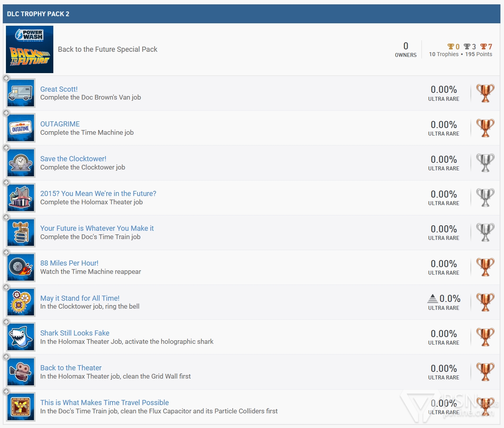Expand the plus badge on Shark Still Looks Fake
504x428 pixels.
pyautogui.click(x=6, y=322)
